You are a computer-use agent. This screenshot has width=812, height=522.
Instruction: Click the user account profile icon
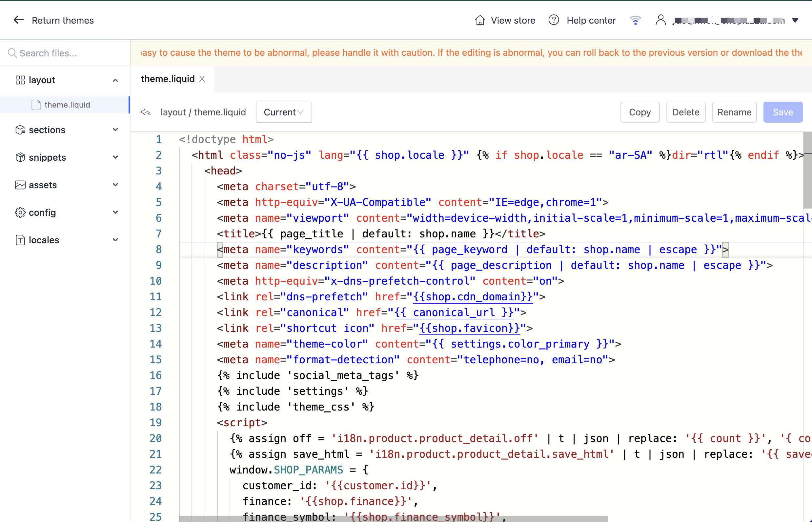[660, 20]
